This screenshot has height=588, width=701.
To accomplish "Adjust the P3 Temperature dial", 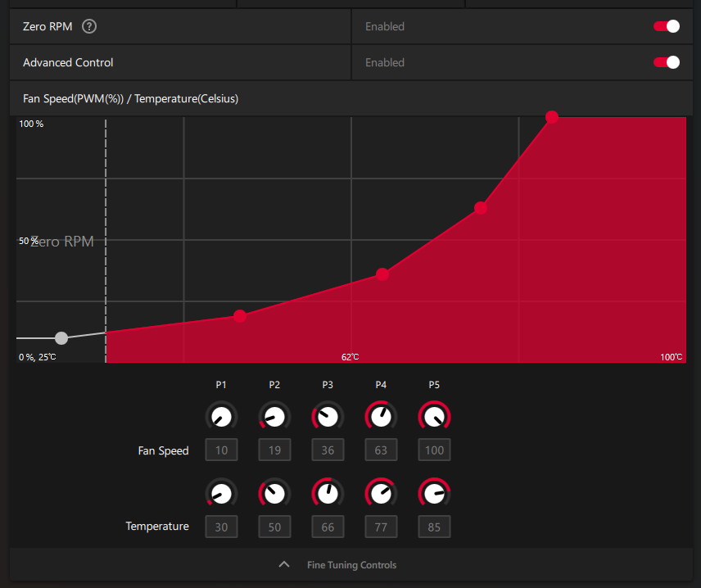I will [x=328, y=494].
